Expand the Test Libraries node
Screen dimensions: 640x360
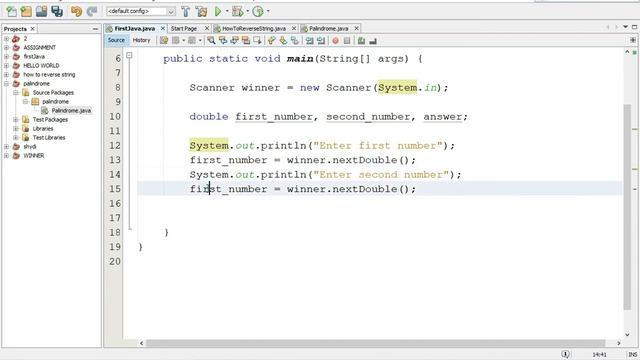pyautogui.click(x=16, y=138)
